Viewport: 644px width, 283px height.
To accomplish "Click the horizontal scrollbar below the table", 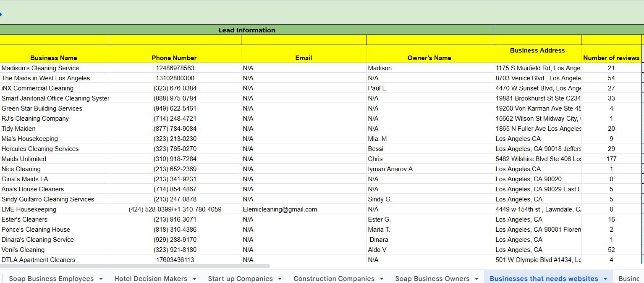I will click(134, 266).
